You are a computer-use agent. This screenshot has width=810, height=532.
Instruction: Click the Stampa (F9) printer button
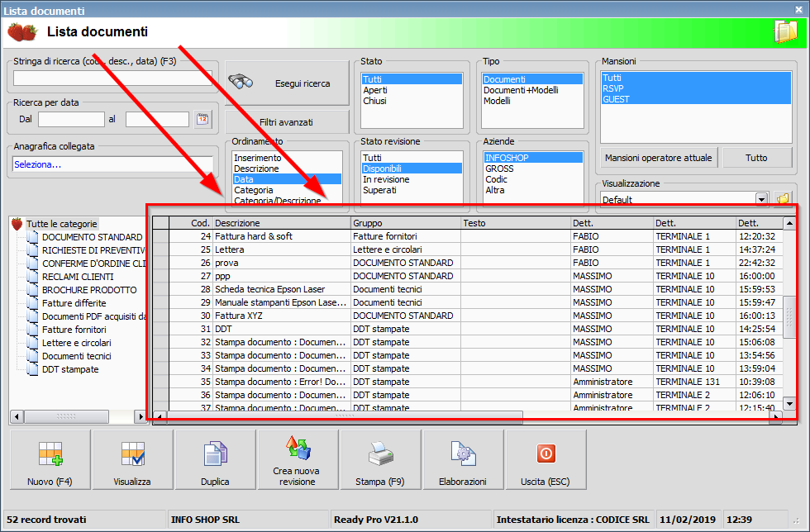(380, 459)
